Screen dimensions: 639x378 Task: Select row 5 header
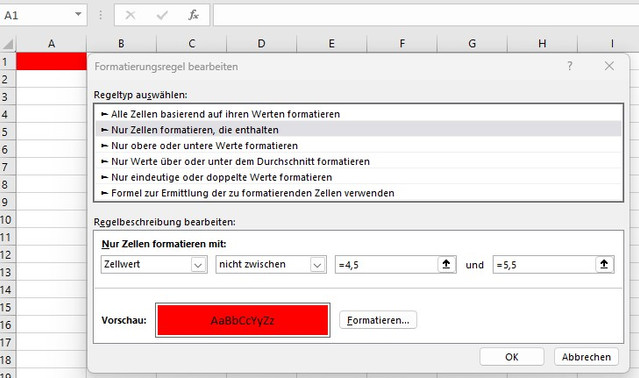pyautogui.click(x=8, y=132)
